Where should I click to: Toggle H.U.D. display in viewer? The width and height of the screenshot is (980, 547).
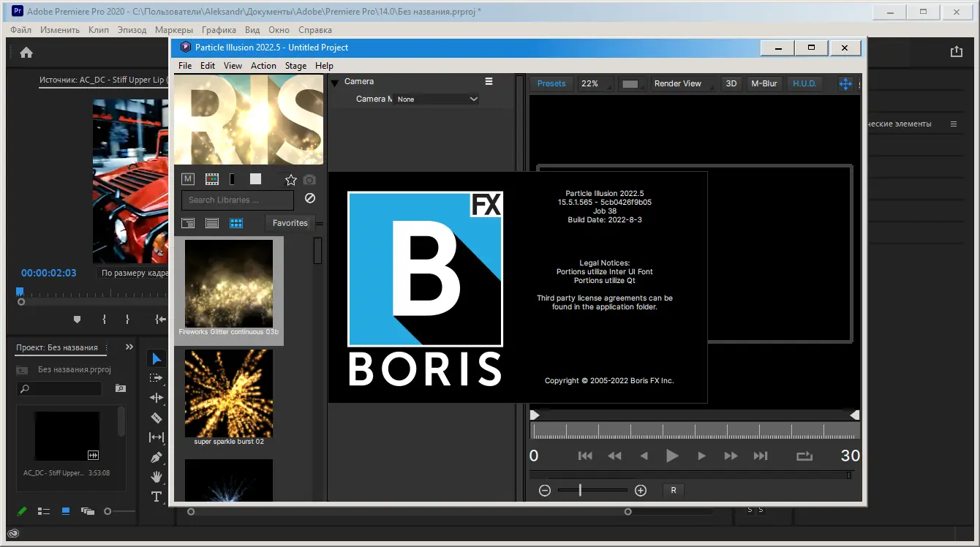(x=804, y=83)
